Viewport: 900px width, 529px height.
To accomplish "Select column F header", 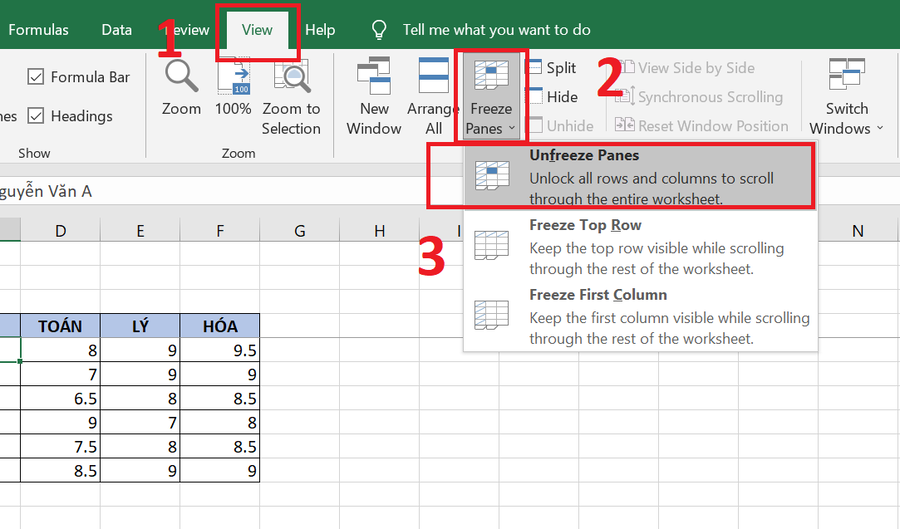I will coord(220,231).
